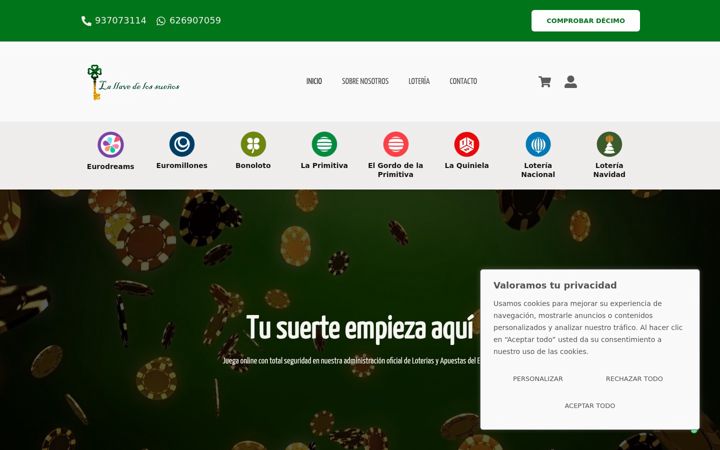
Task: Click the La Quiniela label
Action: point(467,165)
